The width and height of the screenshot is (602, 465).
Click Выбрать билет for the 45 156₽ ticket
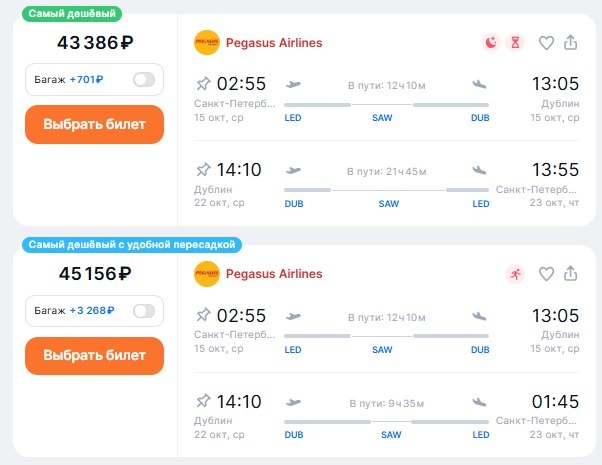[94, 355]
